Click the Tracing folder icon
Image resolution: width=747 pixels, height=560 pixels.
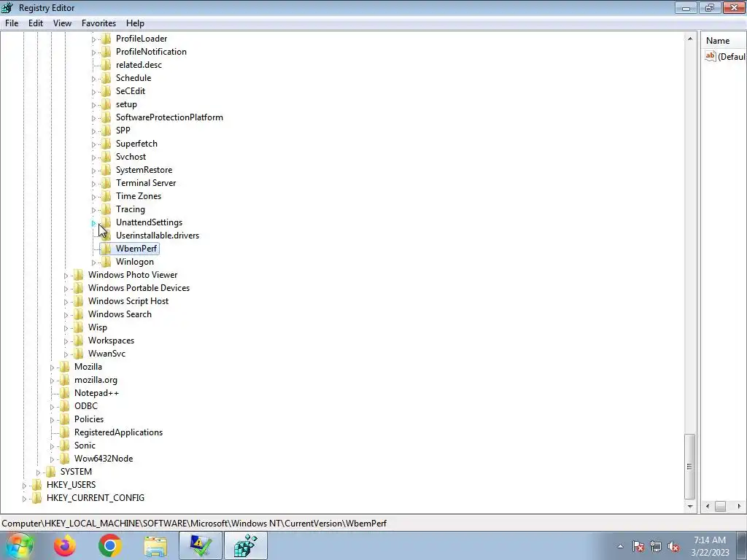[107, 209]
